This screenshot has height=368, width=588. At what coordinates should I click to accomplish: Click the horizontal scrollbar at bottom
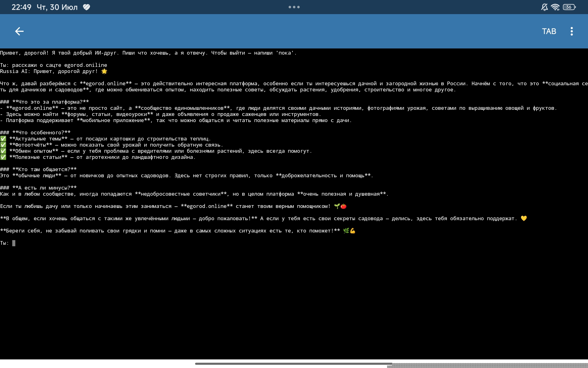(293, 364)
